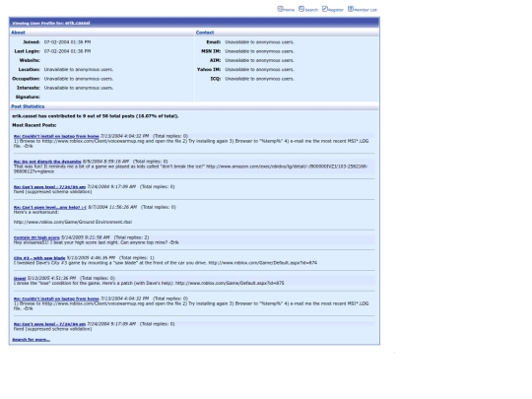This screenshot has height=399, width=532.
Task: Open 'Contain It! high score' post
Action: click(36, 237)
